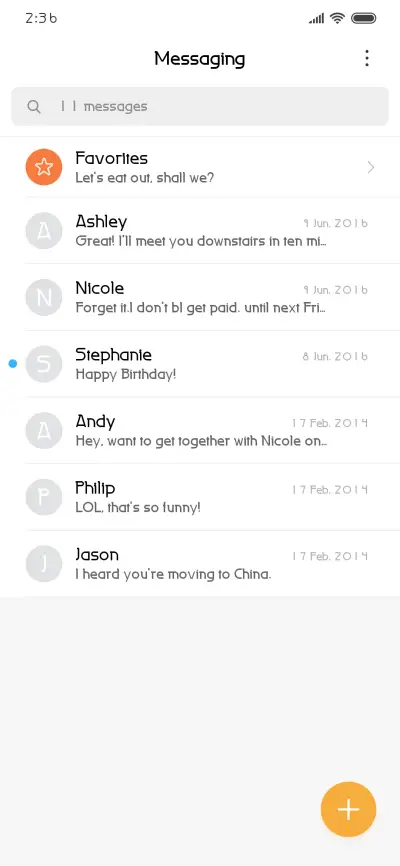Tap the blue unread dot beside Stephanie
The width and height of the screenshot is (400, 866).
(13, 363)
